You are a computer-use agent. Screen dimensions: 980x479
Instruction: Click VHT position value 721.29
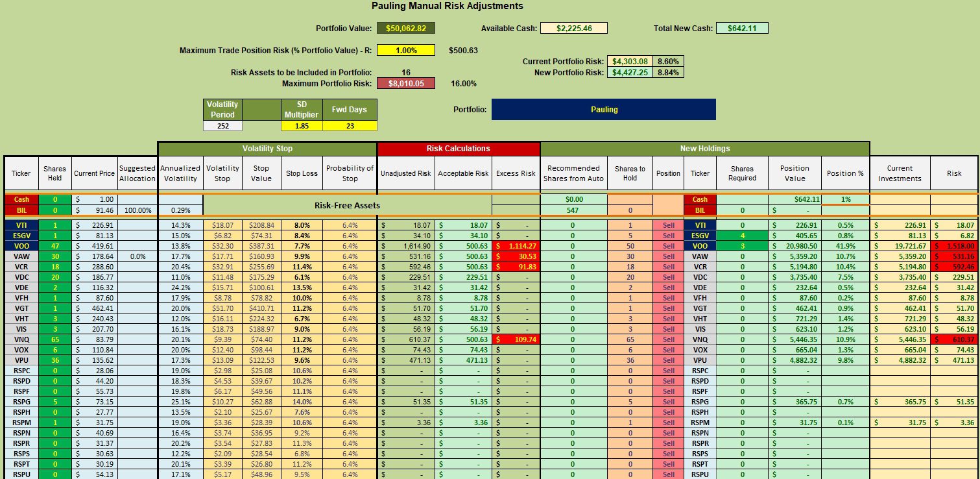pos(795,319)
